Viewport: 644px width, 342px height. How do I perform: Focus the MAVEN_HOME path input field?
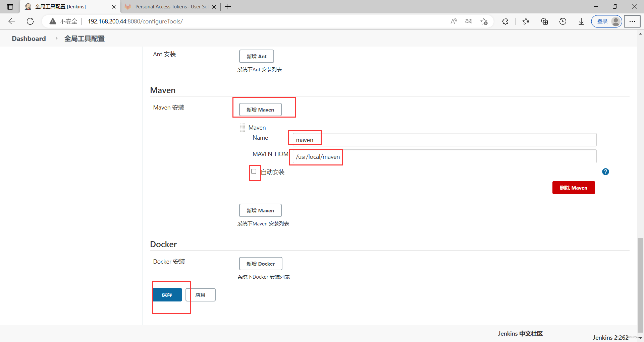click(444, 156)
